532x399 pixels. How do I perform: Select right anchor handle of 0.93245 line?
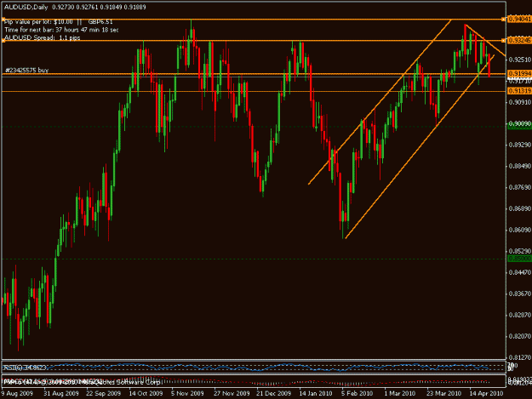504,41
